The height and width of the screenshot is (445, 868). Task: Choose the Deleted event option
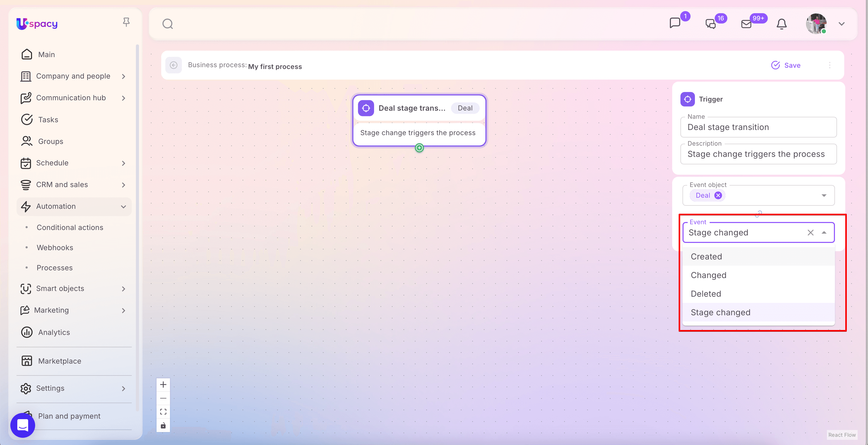pyautogui.click(x=706, y=294)
